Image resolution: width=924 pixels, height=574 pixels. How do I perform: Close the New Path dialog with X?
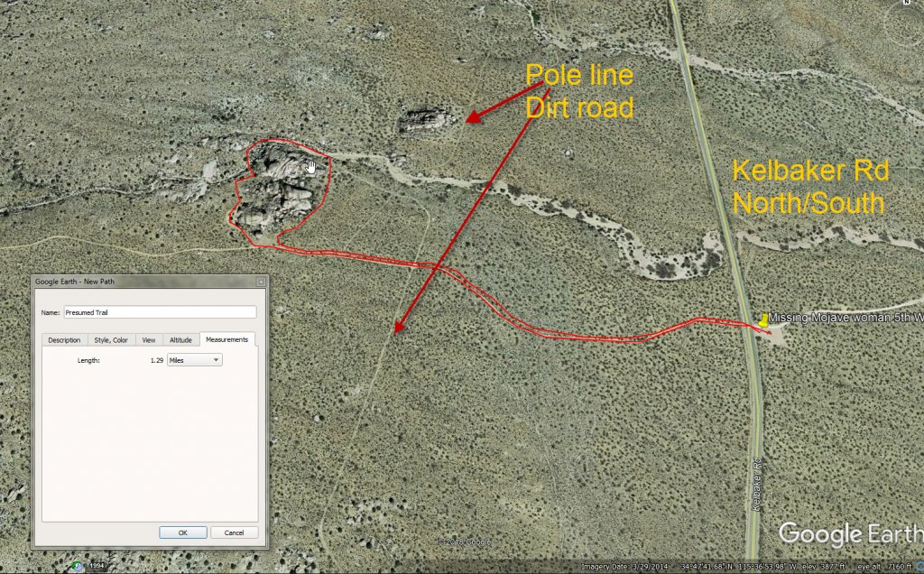click(261, 282)
